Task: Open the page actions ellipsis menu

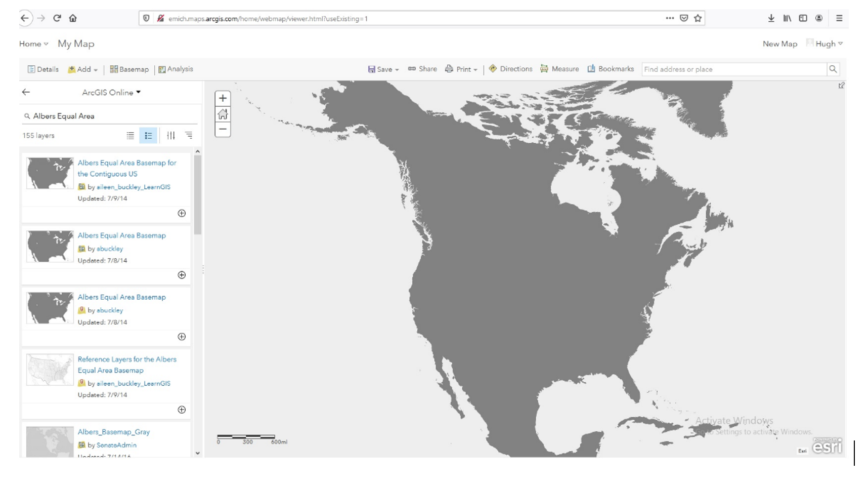Action: pyautogui.click(x=670, y=18)
